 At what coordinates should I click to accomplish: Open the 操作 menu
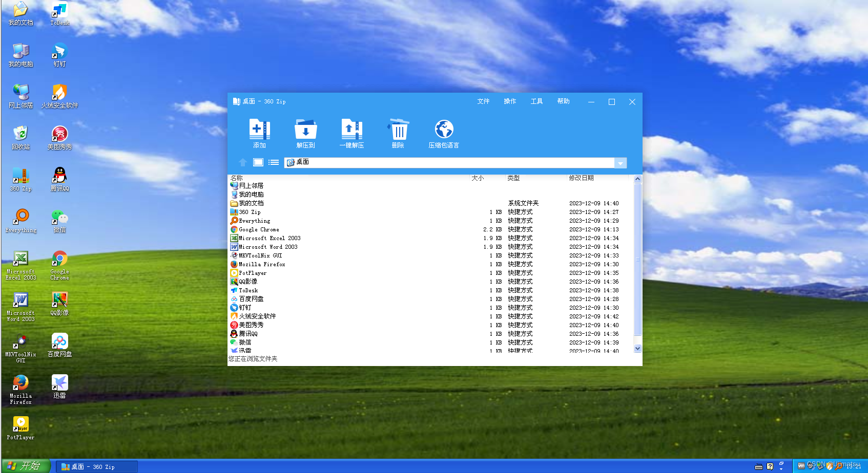coord(510,101)
